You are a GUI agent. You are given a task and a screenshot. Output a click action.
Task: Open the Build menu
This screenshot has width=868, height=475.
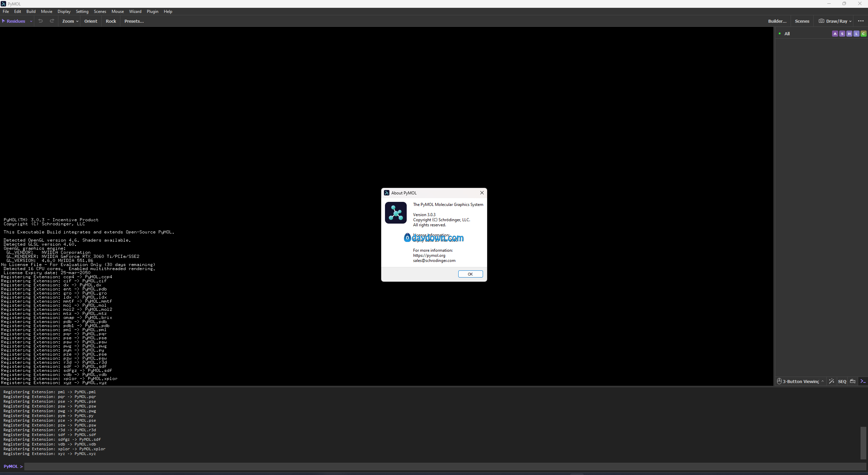click(x=31, y=11)
